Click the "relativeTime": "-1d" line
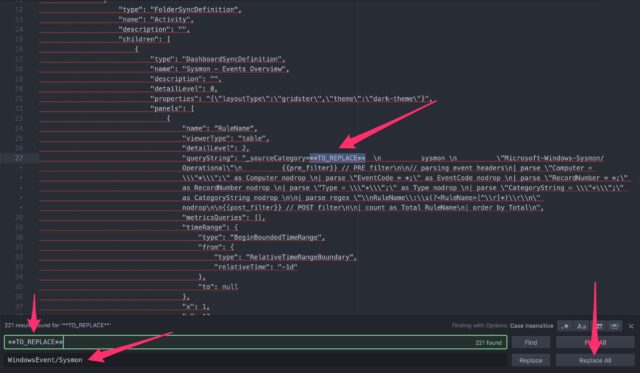 tap(256, 267)
